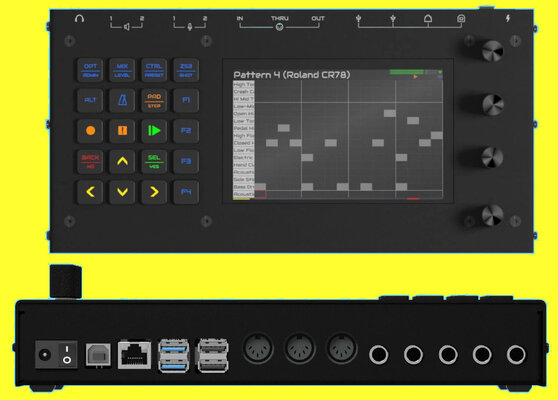The width and height of the screenshot is (558, 400).
Task: Select the CTRL/PRESET keypad button
Action: pyautogui.click(x=154, y=70)
